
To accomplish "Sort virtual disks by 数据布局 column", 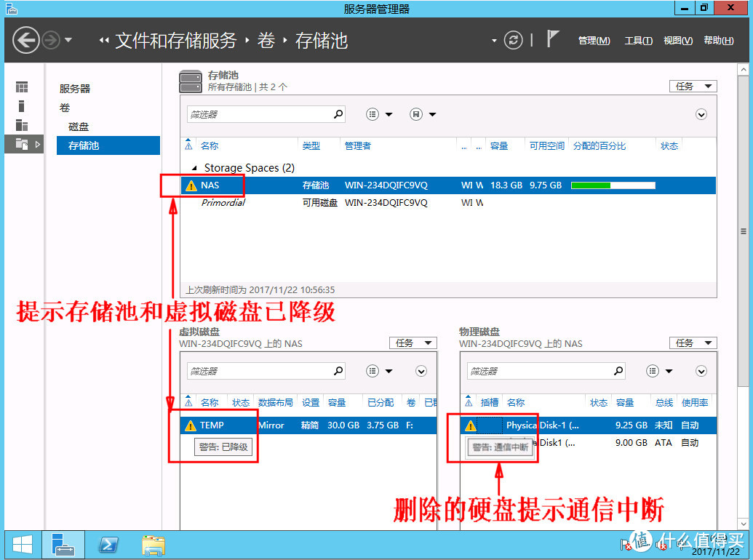I will point(276,403).
